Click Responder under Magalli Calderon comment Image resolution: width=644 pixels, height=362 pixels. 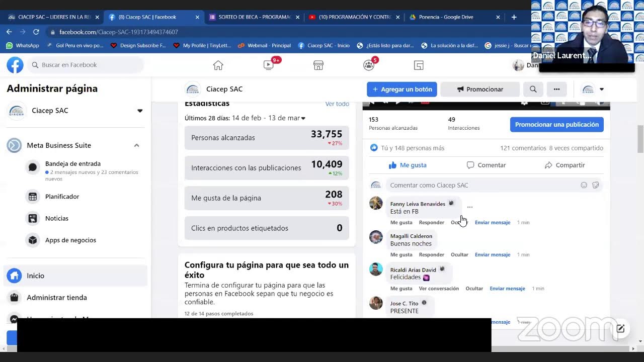(432, 254)
